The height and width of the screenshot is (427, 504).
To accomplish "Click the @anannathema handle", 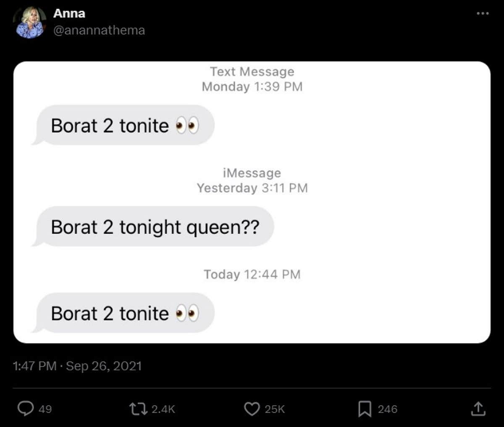I will coord(99,30).
